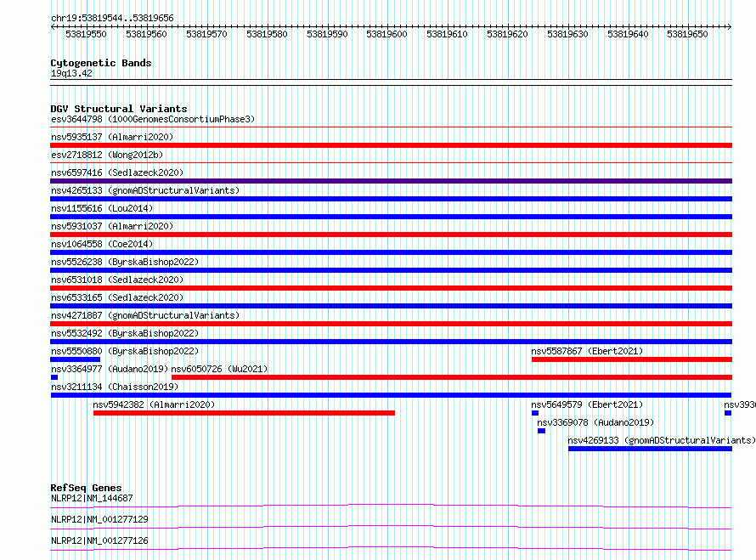Click the DGV Structural Variants heading
The width and height of the screenshot is (756, 560).
(119, 109)
